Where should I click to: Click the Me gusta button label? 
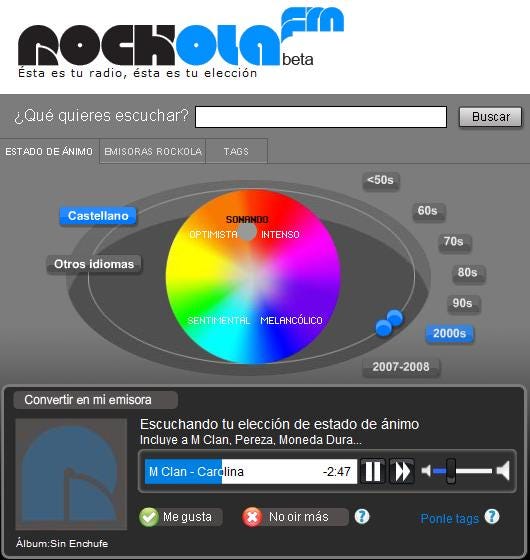(x=188, y=517)
